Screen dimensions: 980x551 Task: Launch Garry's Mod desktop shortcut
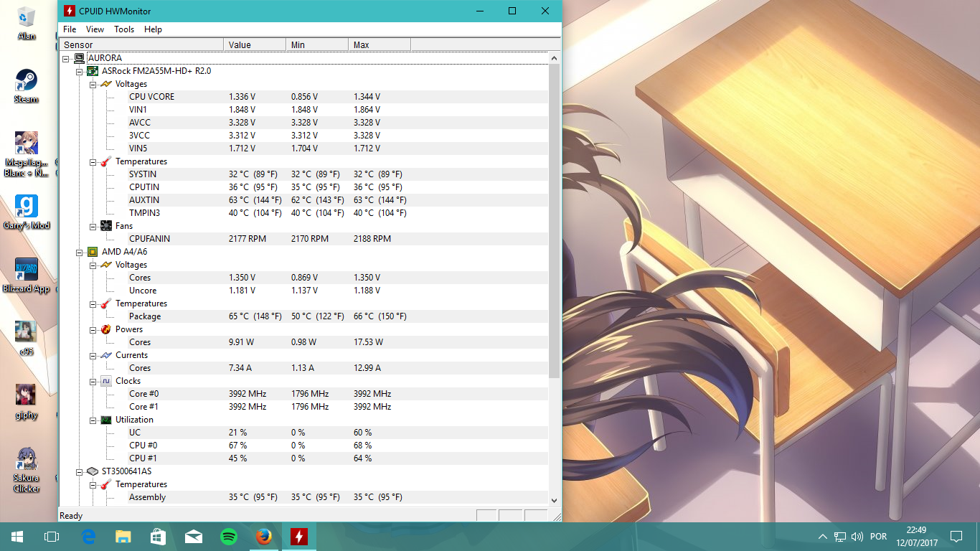[27, 212]
